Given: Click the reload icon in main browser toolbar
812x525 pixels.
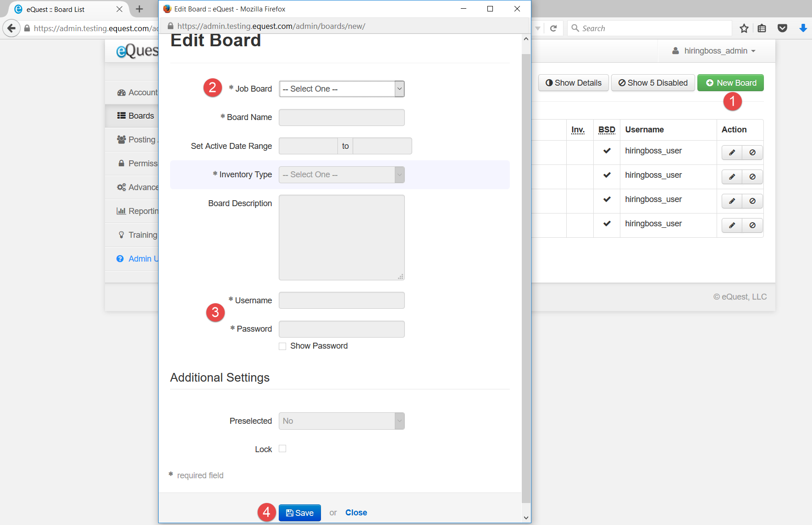Looking at the screenshot, I should tap(553, 28).
